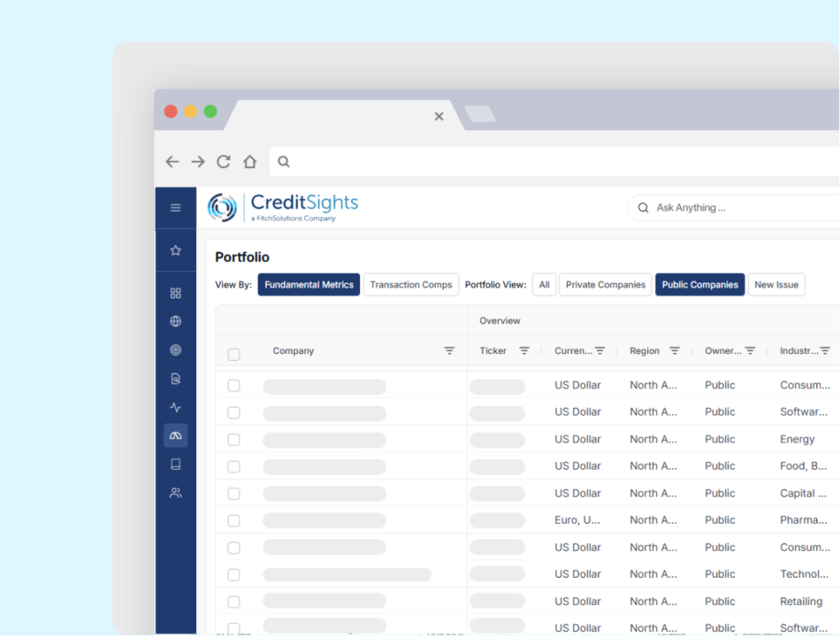Check the checkbox for the Energy industry row
The width and height of the screenshot is (840, 637).
coord(234,439)
